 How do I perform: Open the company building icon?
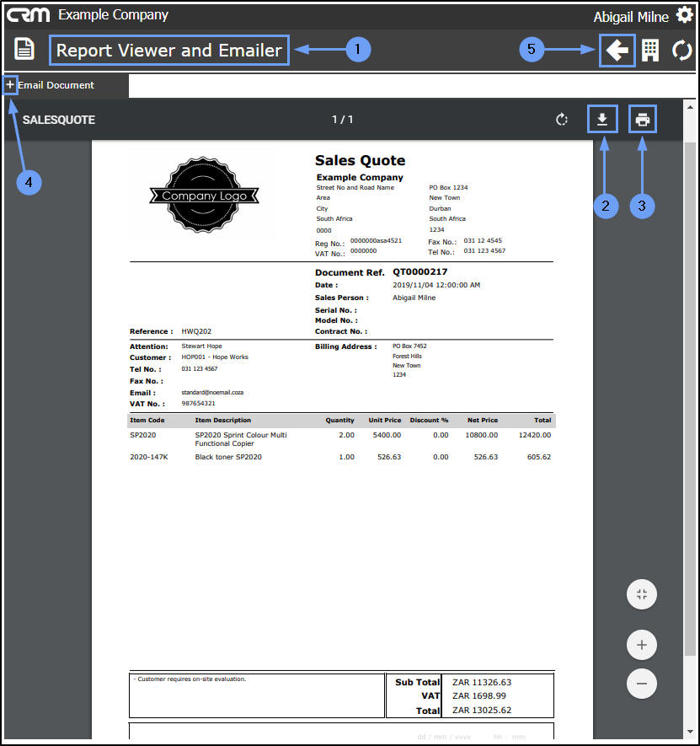650,51
